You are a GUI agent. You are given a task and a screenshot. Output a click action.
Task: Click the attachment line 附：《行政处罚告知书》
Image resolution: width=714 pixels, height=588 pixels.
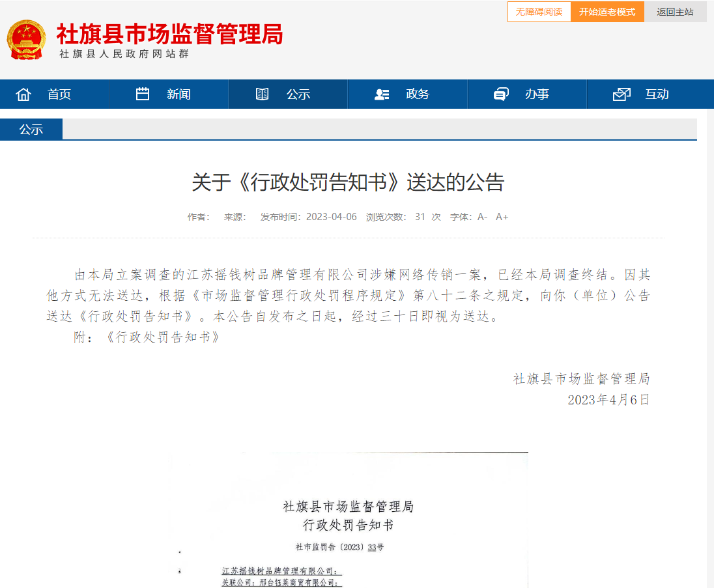147,337
